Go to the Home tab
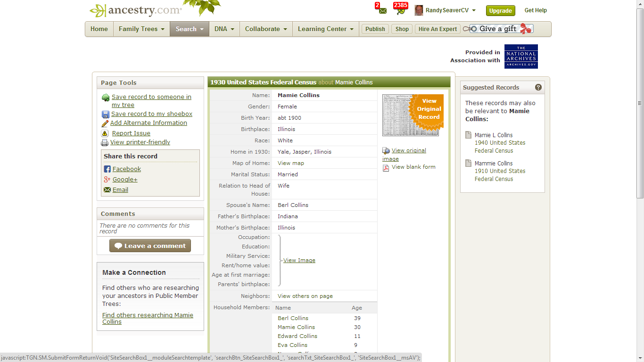 click(99, 29)
